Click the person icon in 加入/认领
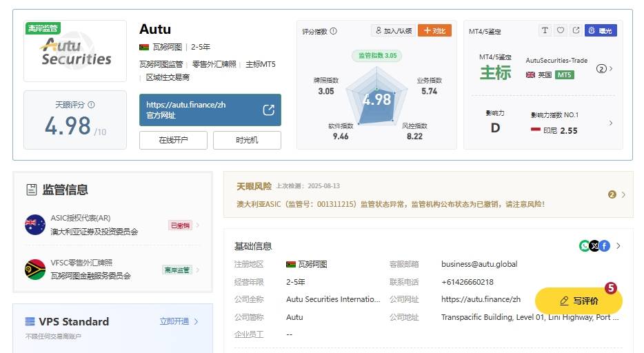This screenshot has width=644, height=353. coord(379,30)
